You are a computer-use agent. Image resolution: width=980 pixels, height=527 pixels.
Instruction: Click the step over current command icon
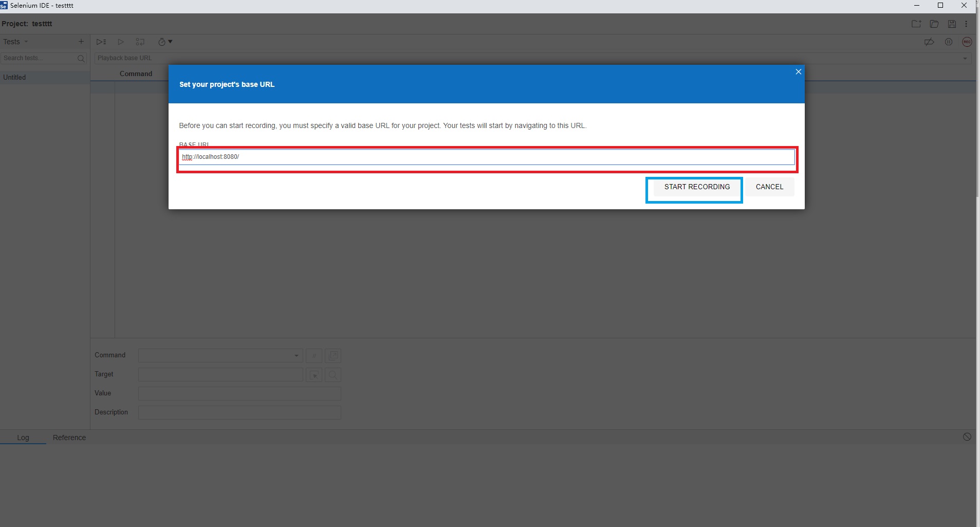point(140,42)
